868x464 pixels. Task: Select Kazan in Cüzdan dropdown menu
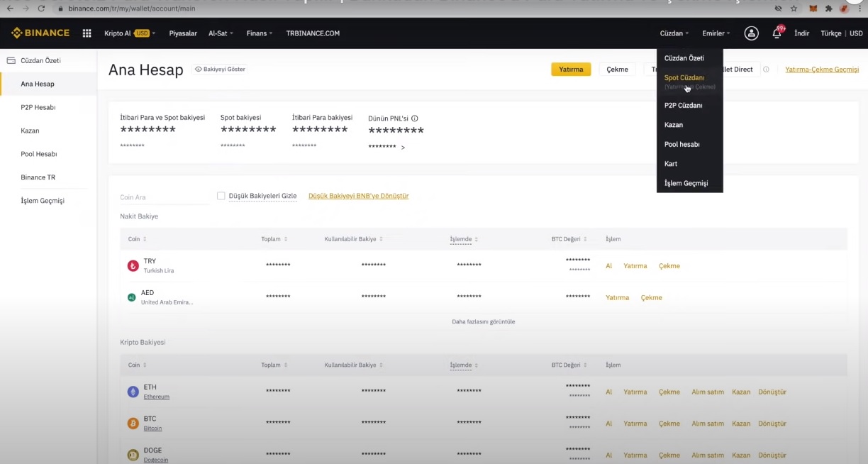(674, 125)
